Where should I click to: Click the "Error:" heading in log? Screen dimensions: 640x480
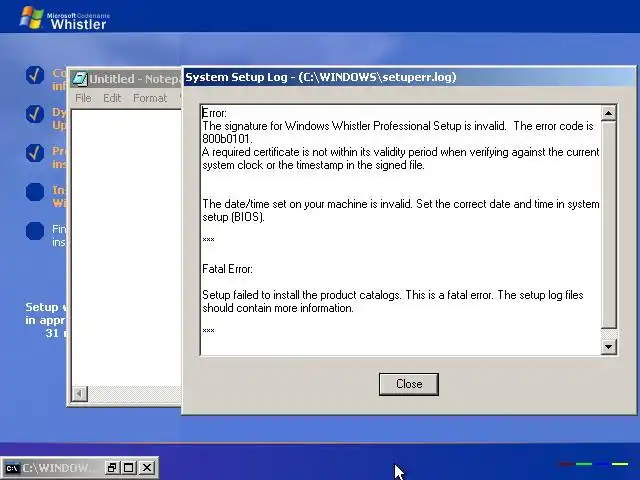pyautogui.click(x=214, y=113)
